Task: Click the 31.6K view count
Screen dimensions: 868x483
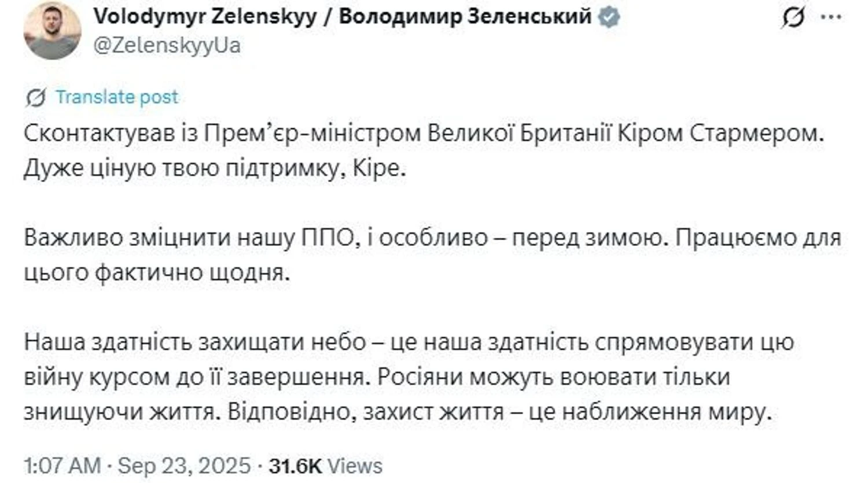Action: point(296,466)
